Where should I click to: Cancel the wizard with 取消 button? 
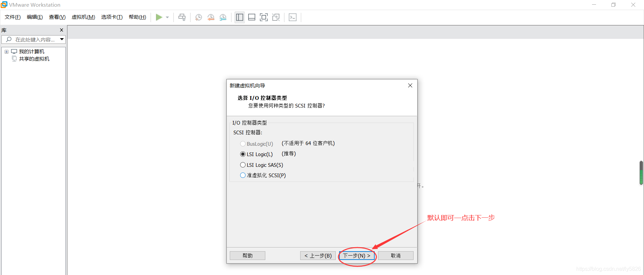(396, 256)
